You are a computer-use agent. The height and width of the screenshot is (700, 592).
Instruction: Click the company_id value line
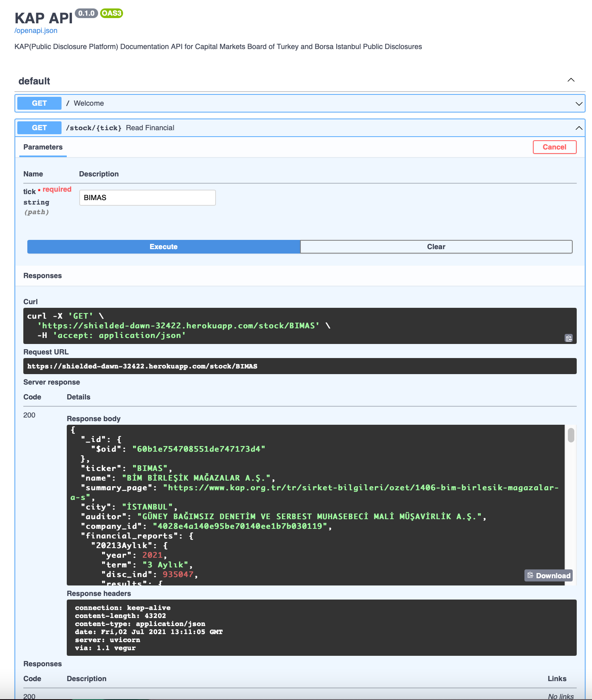point(206,526)
